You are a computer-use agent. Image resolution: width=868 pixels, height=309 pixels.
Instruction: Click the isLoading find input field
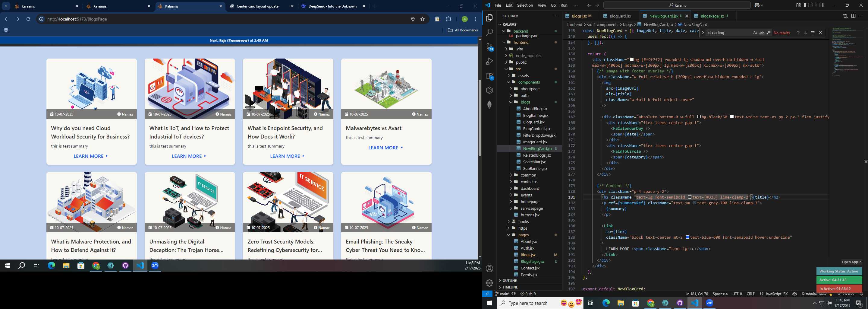click(x=728, y=33)
